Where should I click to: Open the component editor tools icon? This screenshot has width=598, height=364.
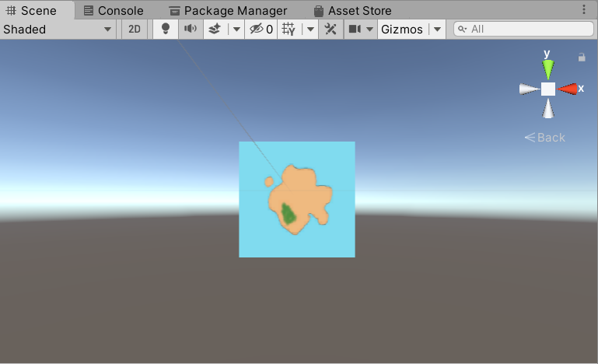pos(330,30)
